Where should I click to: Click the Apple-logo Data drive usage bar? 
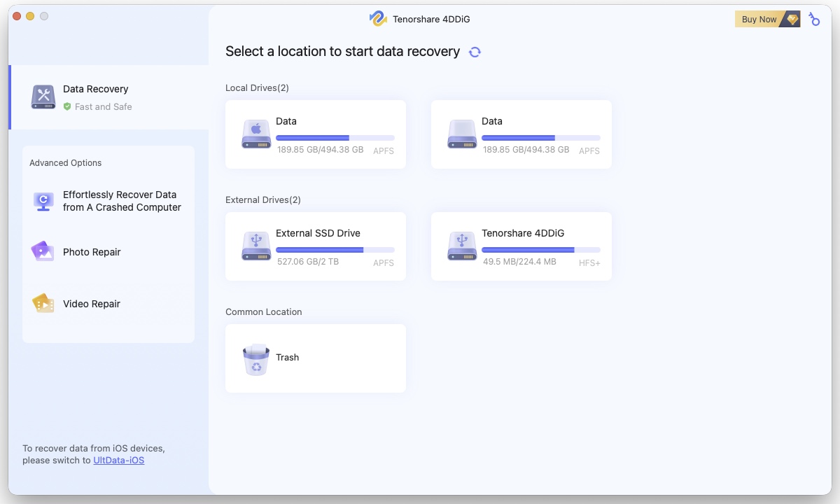(335, 138)
